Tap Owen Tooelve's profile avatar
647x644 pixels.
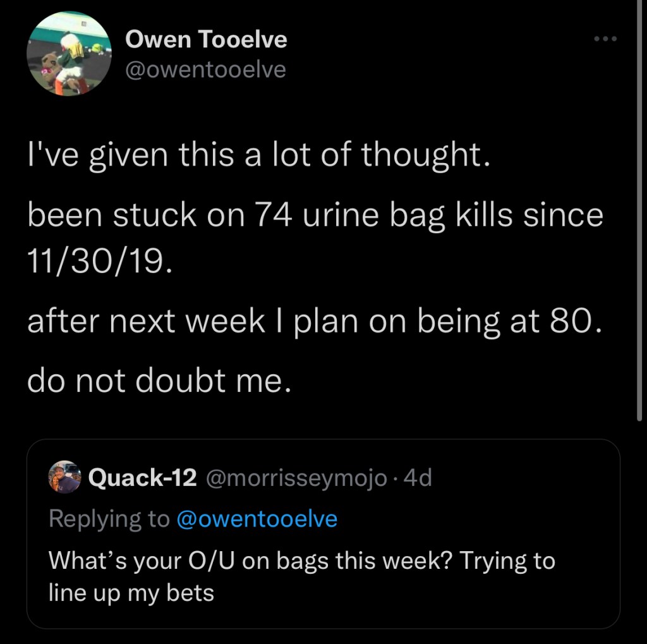coord(70,54)
